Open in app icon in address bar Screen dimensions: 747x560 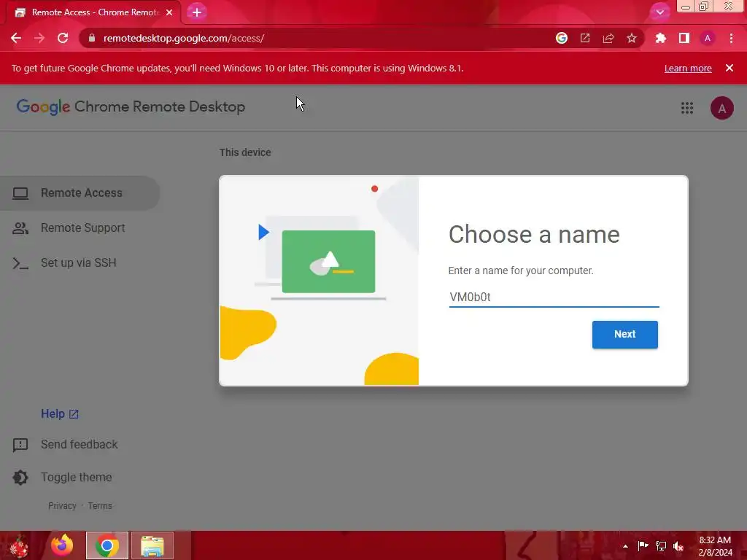[585, 38]
